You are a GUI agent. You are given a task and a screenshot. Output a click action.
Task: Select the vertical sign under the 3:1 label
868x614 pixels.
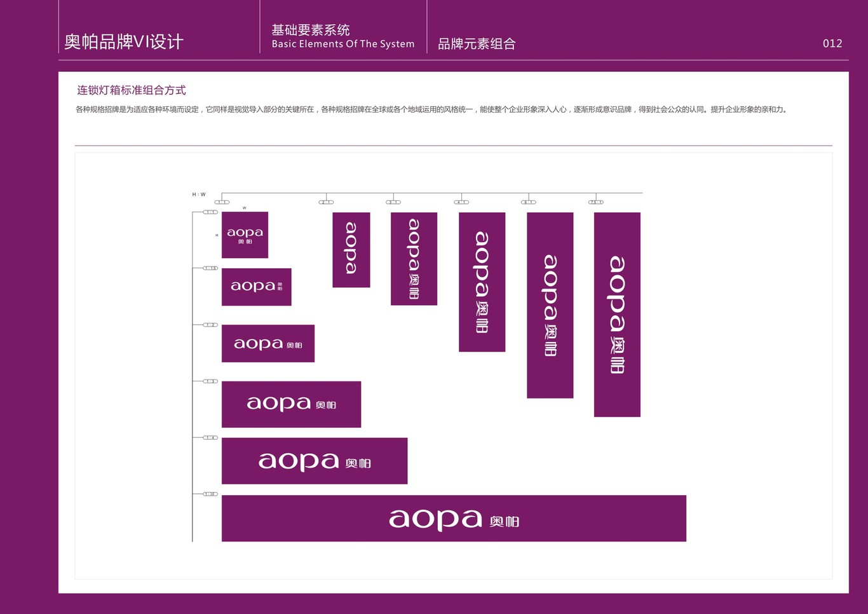(414, 259)
